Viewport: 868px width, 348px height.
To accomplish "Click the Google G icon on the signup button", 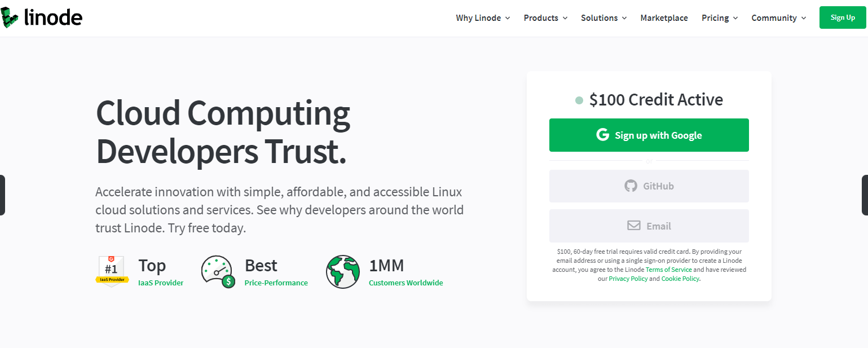I will point(603,135).
